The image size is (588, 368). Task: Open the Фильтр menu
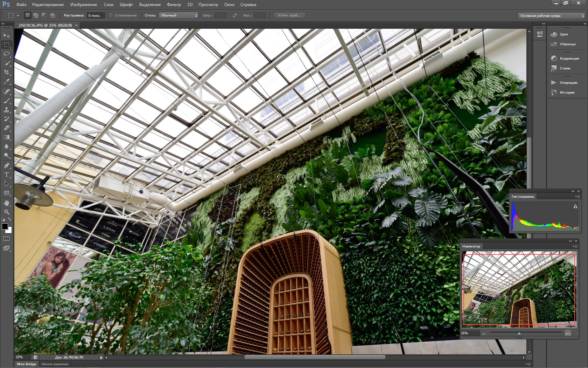[x=174, y=5]
